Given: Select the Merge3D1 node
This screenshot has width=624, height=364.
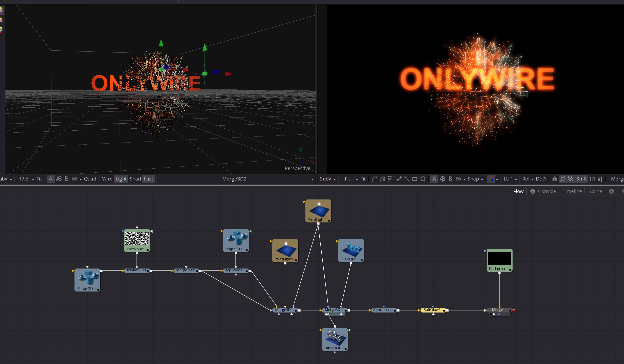Looking at the screenshot, I should 285,310.
